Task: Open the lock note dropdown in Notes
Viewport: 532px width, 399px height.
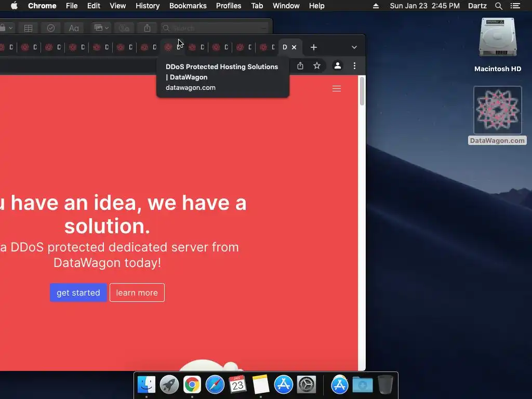Action: point(6,28)
